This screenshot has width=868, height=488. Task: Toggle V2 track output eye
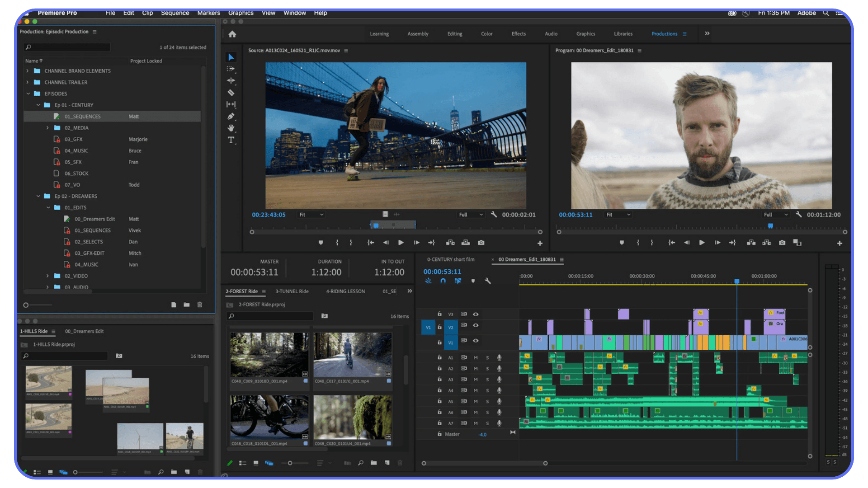476,325
